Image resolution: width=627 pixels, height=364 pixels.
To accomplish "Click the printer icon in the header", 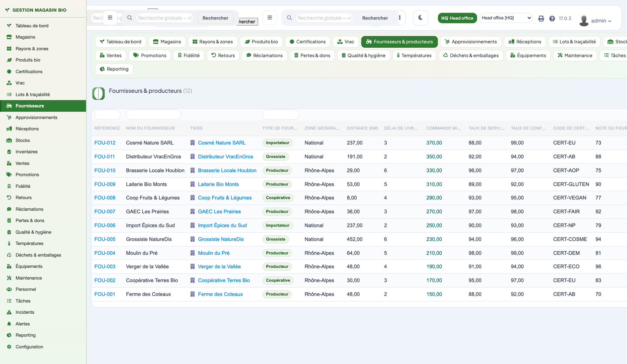I will click(x=541, y=19).
